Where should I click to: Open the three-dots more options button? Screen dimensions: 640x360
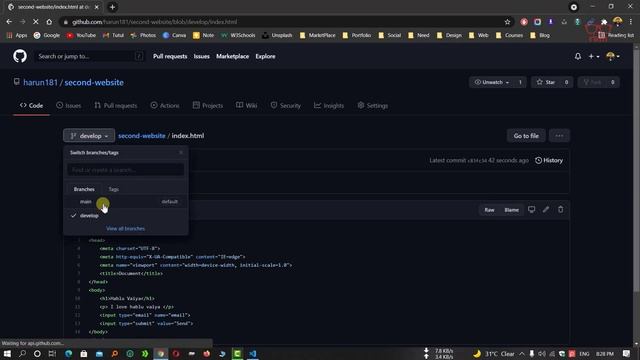pos(559,136)
